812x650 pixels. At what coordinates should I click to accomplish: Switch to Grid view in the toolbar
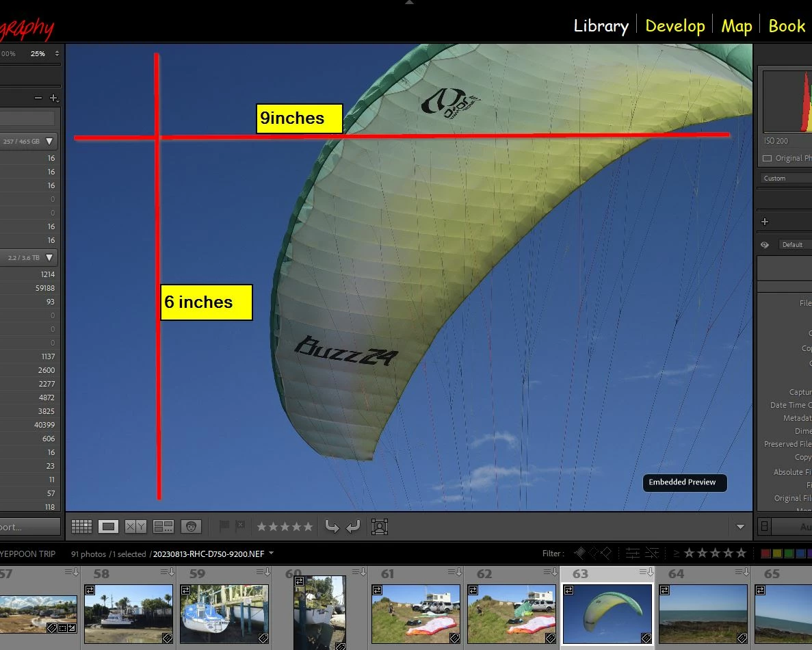(81, 527)
